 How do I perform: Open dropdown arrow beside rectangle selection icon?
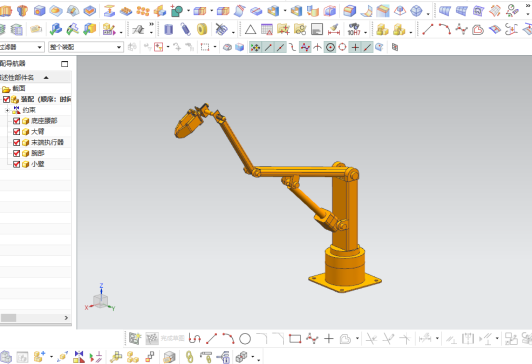[x=215, y=47]
